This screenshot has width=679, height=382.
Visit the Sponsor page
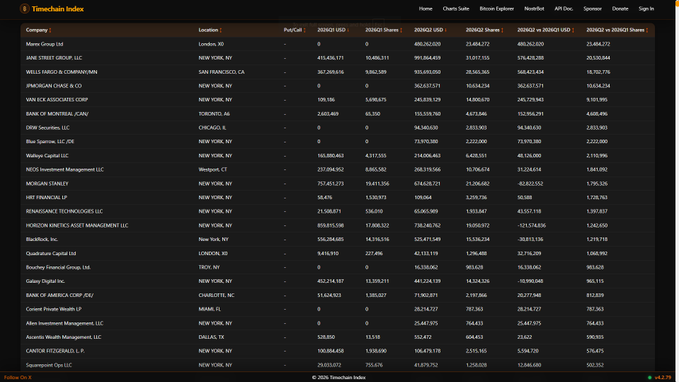pyautogui.click(x=592, y=9)
